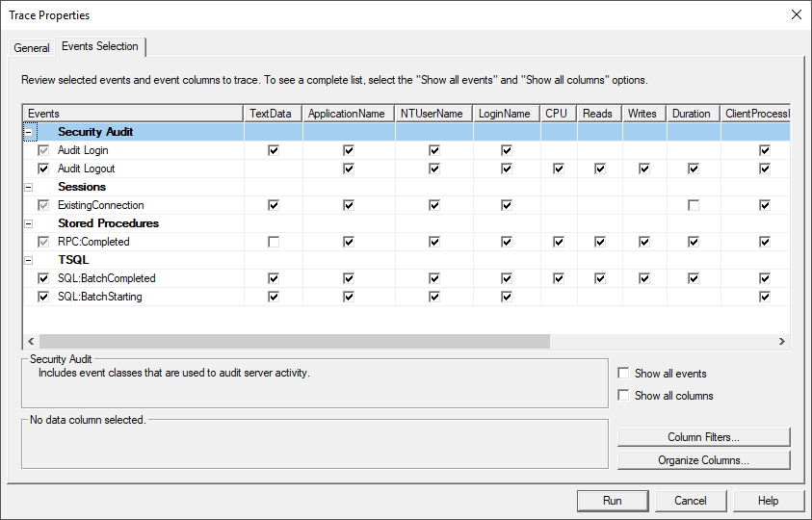
Task: Uncheck the SQL:BatchCompleted event checkbox
Action: [x=42, y=278]
